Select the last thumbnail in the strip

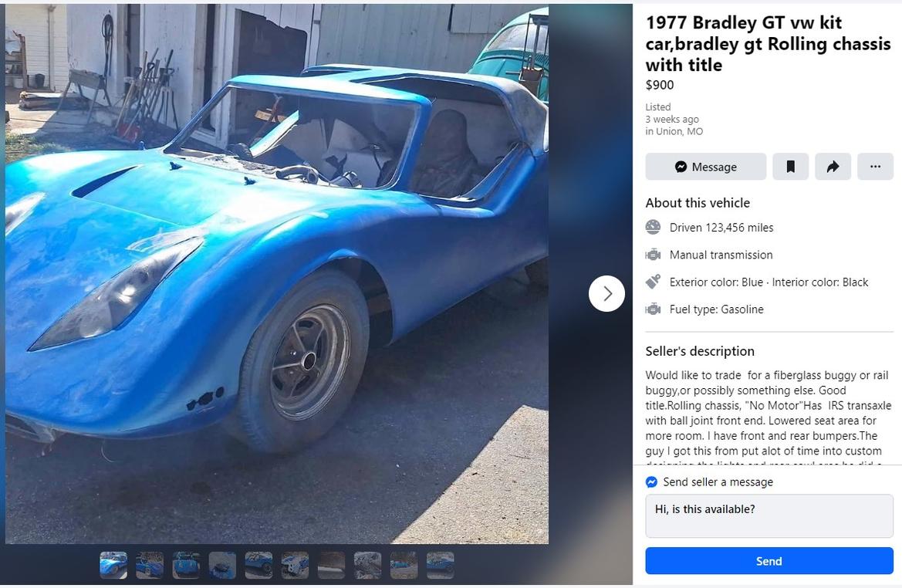click(440, 565)
